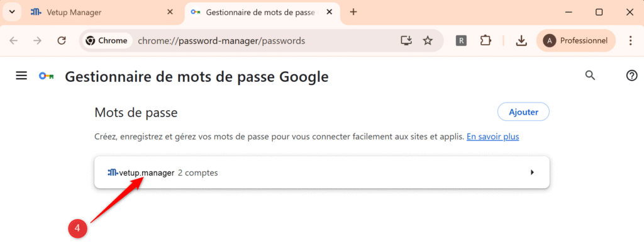Open a new tab with plus button
The image size is (644, 243).
353,12
